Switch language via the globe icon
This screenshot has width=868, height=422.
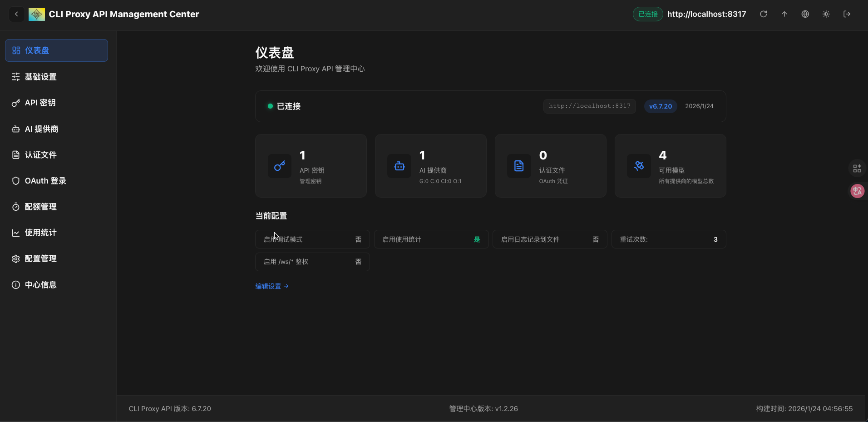tap(805, 14)
